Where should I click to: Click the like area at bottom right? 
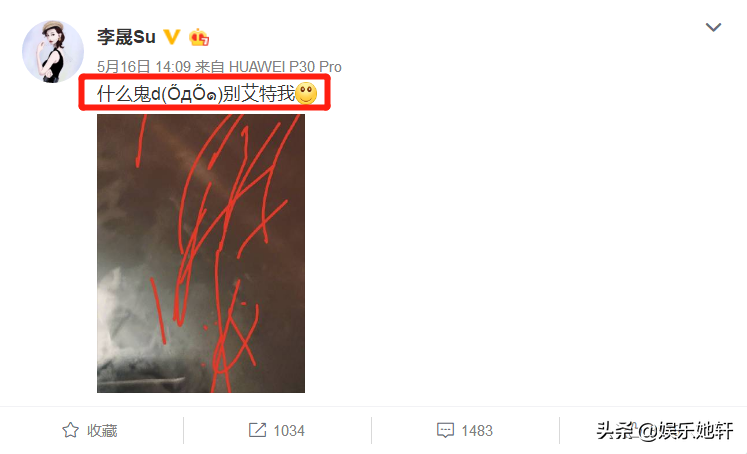tap(653, 431)
